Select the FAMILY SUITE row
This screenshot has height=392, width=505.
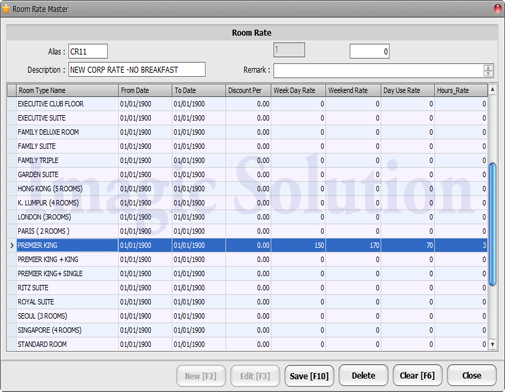click(x=247, y=146)
